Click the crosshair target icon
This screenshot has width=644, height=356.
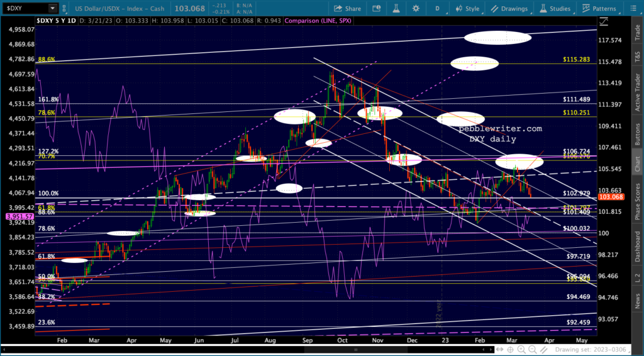click(x=511, y=350)
